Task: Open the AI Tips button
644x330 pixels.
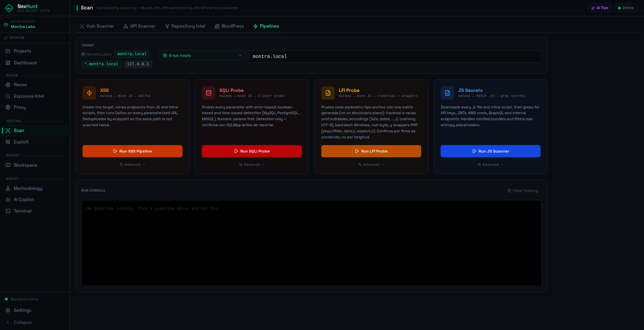Action: 600,8
